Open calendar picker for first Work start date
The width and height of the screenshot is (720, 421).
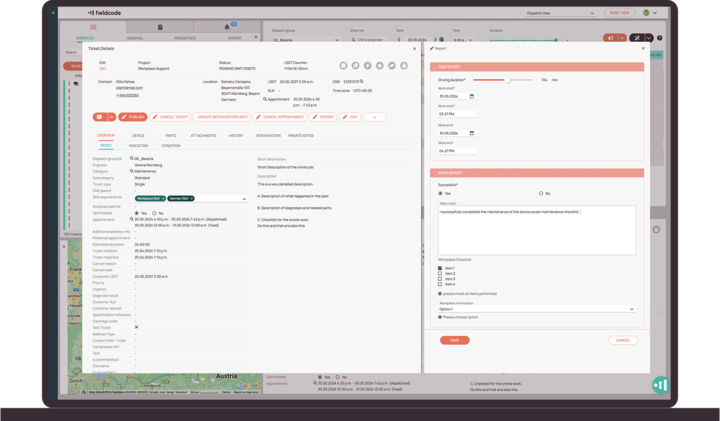(472, 97)
